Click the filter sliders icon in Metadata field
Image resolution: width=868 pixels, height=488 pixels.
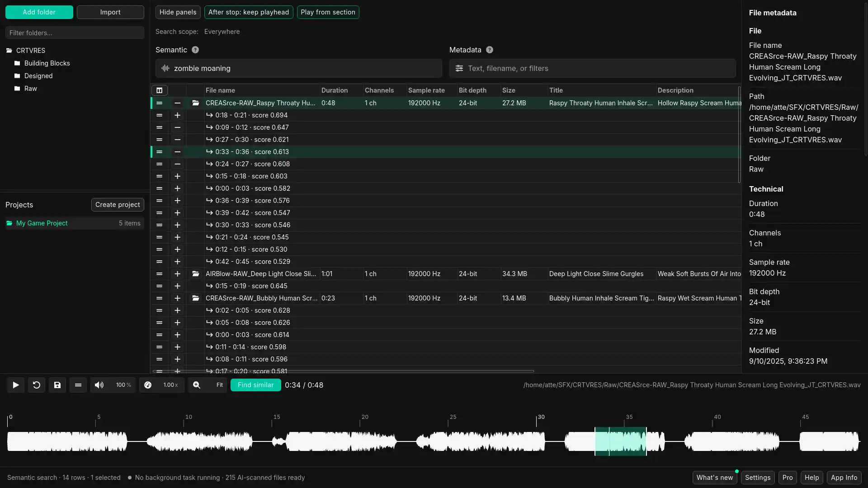[459, 68]
